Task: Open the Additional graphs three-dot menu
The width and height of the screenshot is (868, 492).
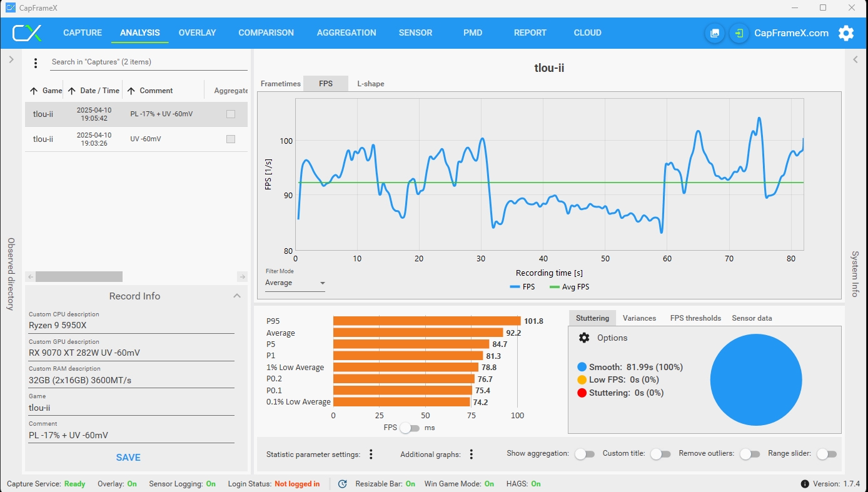Action: (472, 454)
